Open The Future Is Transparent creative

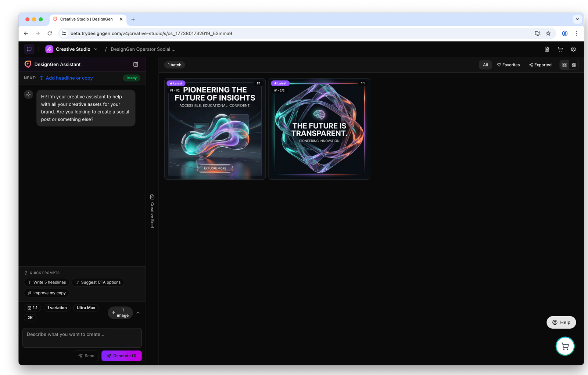pyautogui.click(x=319, y=129)
